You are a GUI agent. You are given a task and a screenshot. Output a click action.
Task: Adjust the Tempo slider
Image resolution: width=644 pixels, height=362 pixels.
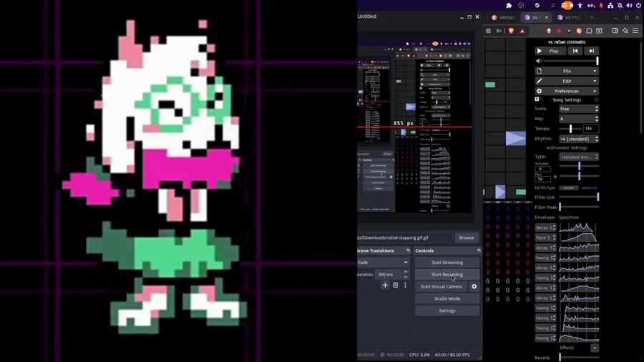pyautogui.click(x=570, y=129)
